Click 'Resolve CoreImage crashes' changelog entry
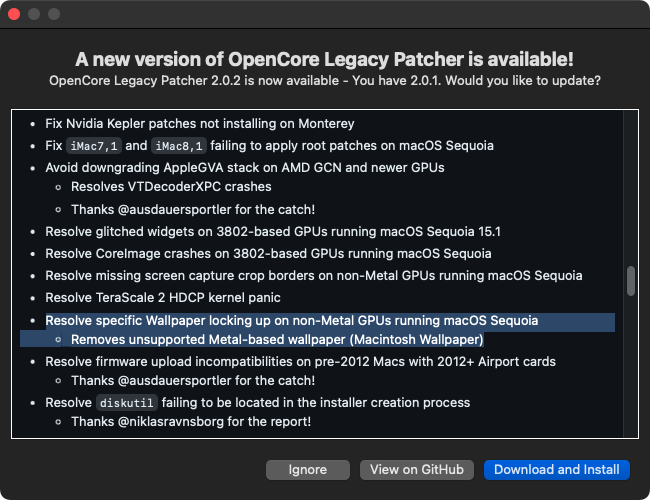 (x=268, y=253)
